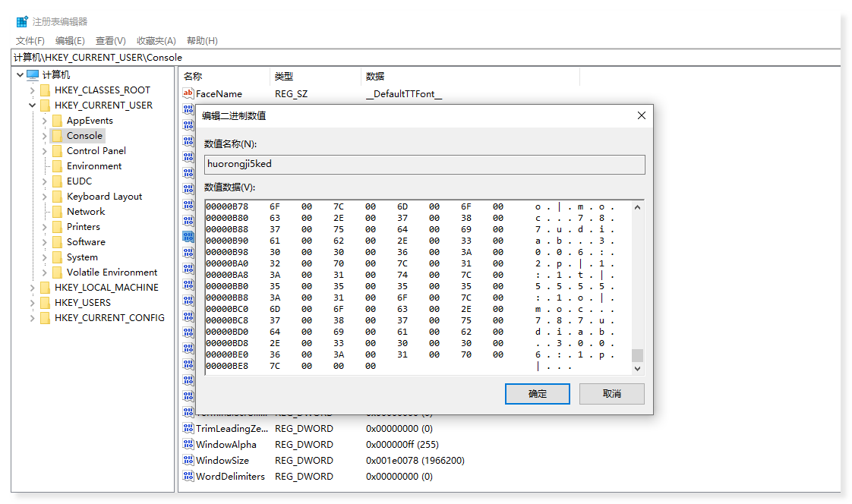Open the 收藏夹(A) menu
Screen dimensions: 852x504
[x=156, y=40]
